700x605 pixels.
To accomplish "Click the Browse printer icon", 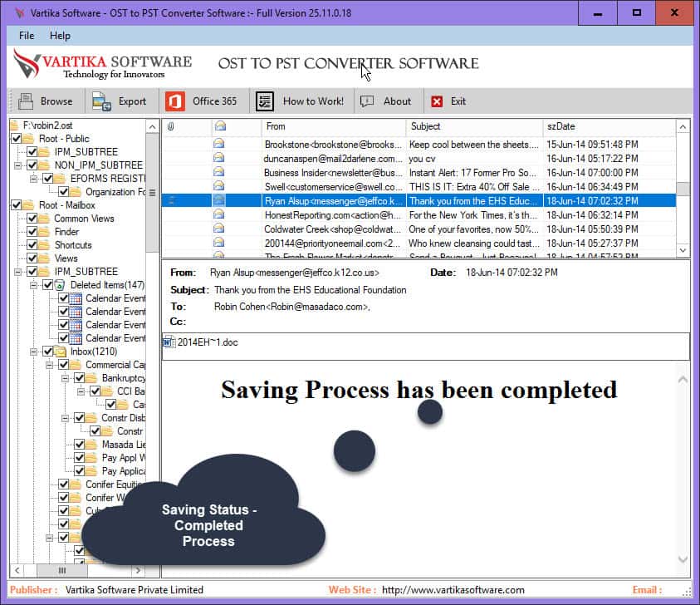I will click(26, 101).
